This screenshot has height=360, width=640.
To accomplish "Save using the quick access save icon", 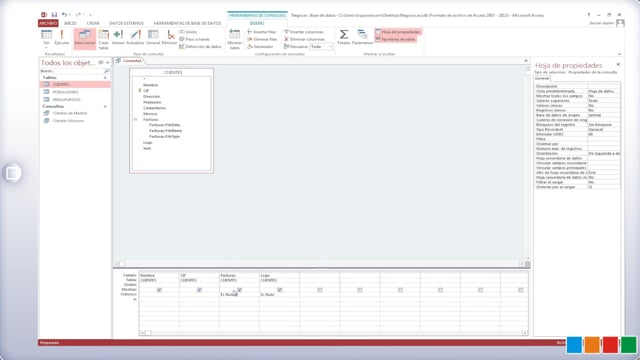I will pos(54,15).
